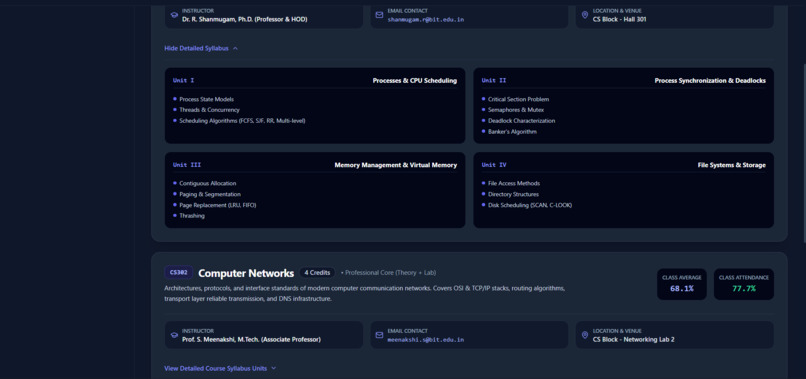Screen dimensions: 806x379
Task: Select the Computer Networks course title
Action: coord(246,273)
